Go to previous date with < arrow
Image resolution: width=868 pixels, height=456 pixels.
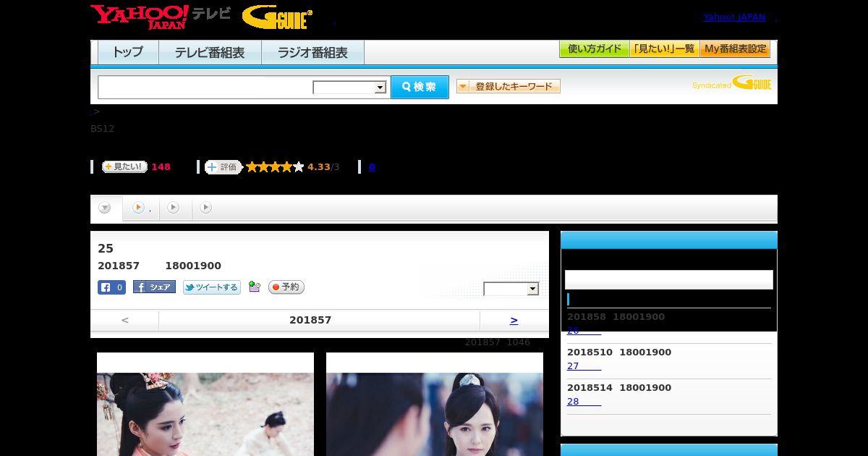tap(125, 320)
